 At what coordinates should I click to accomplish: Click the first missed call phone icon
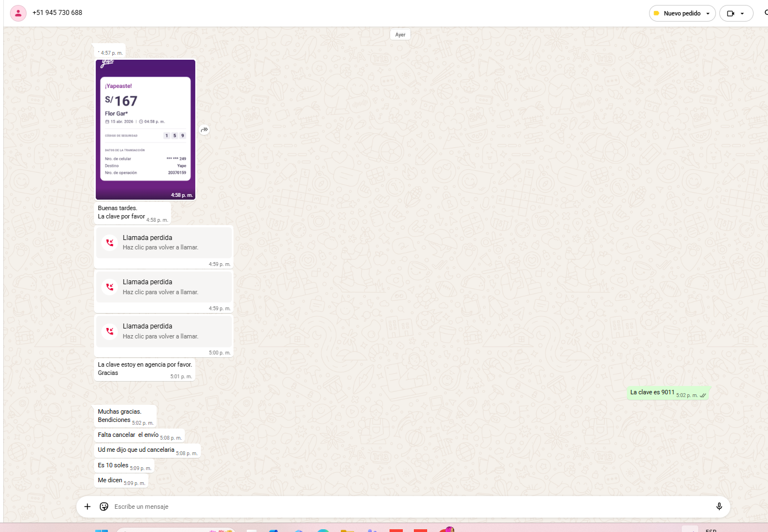tap(110, 242)
